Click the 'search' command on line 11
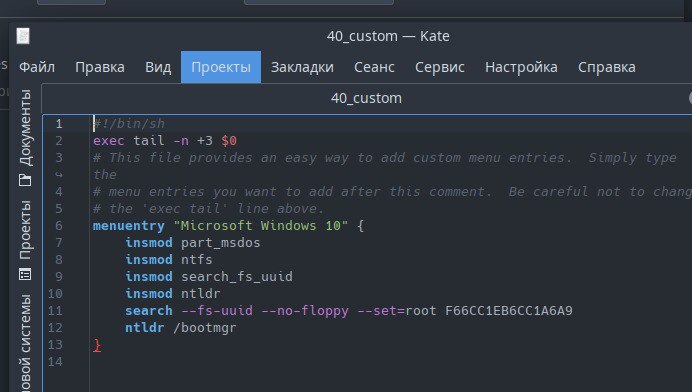This screenshot has width=692, height=392. (149, 311)
